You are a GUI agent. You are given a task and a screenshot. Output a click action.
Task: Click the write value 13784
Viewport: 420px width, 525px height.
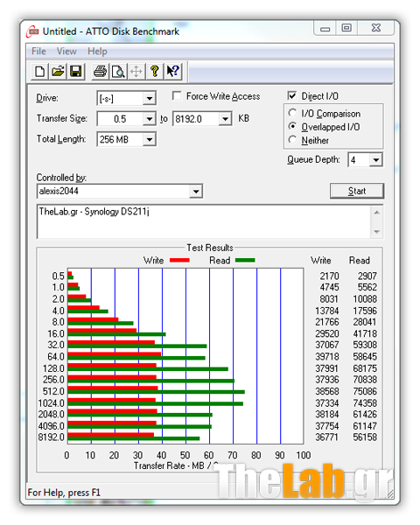tap(327, 311)
